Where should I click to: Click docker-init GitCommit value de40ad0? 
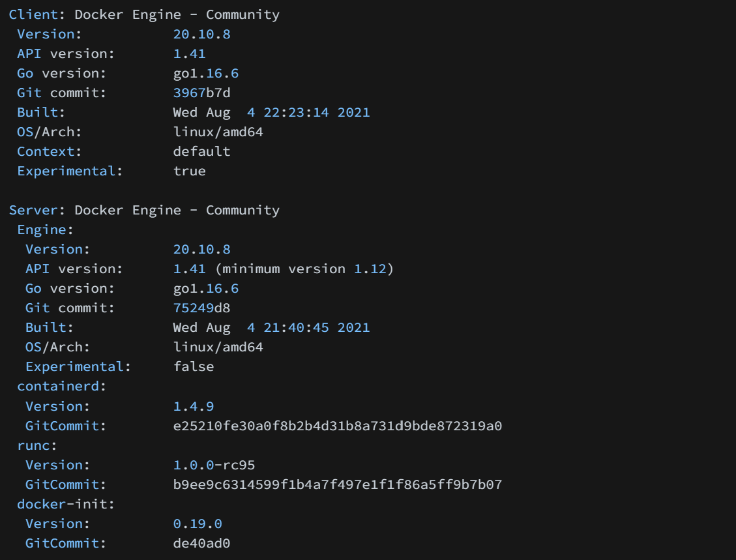tap(201, 543)
